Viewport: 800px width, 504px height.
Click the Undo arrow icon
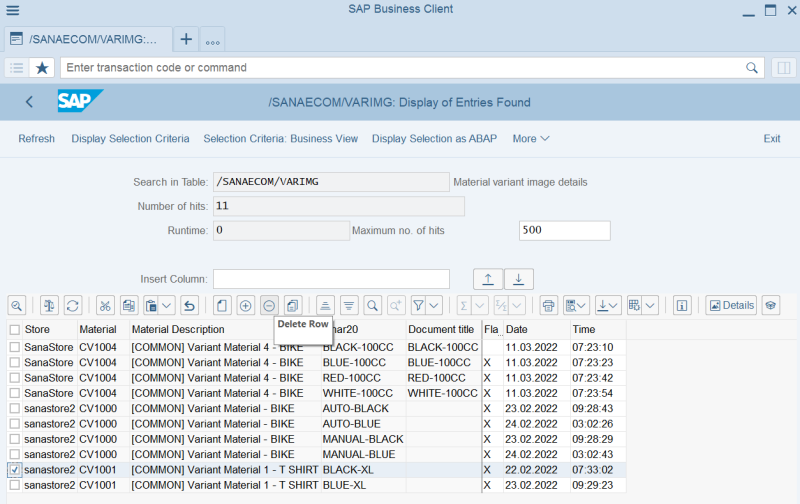pyautogui.click(x=189, y=306)
